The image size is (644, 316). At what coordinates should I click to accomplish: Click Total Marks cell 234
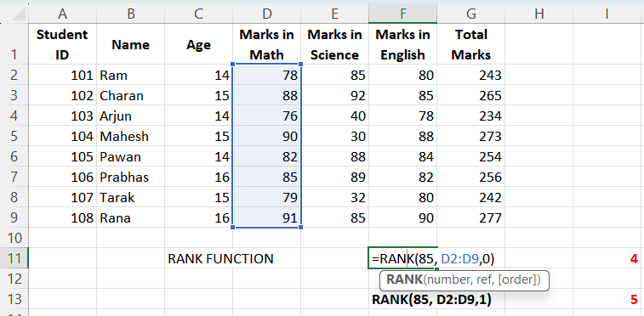[471, 116]
